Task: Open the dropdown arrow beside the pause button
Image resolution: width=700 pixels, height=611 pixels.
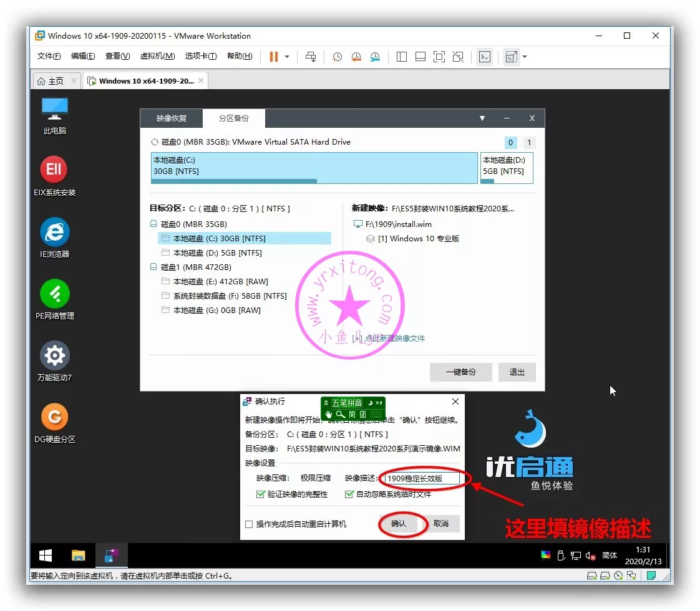Action: (x=287, y=57)
